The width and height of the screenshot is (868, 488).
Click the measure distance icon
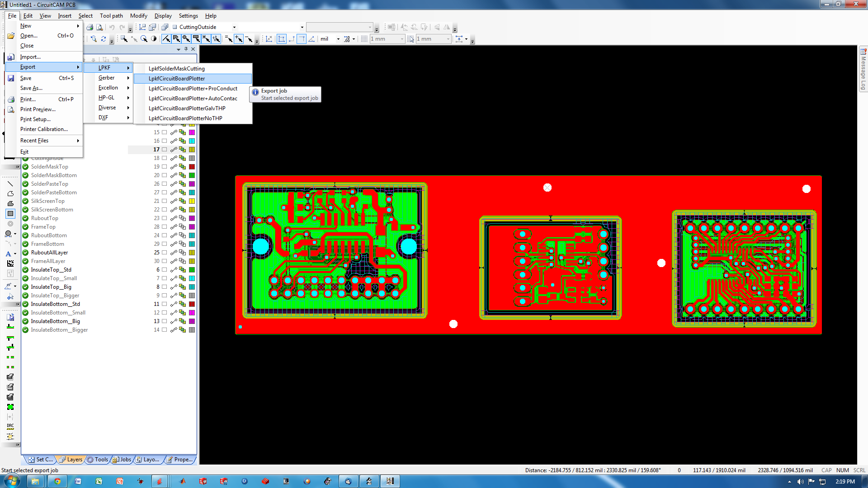(x=269, y=39)
